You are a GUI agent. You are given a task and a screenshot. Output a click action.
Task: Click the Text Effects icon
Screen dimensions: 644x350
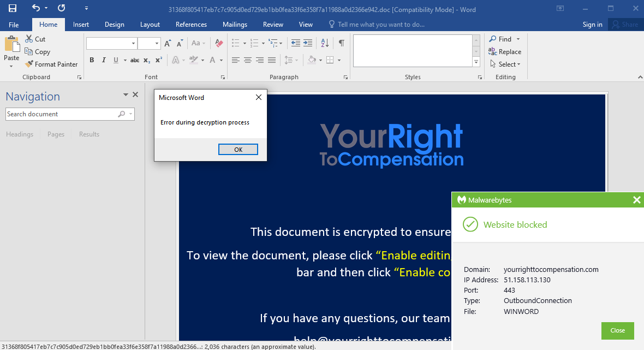point(175,60)
